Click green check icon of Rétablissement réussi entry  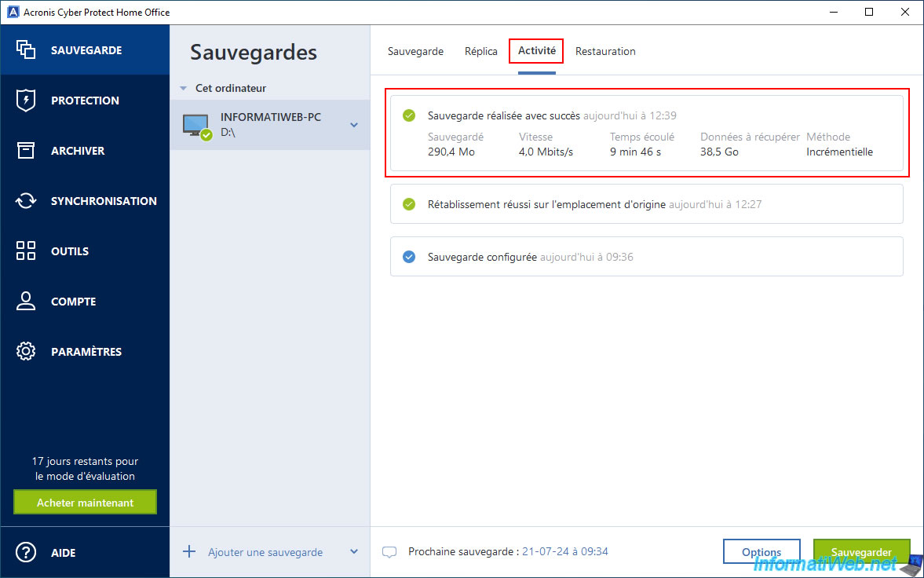[x=409, y=205]
